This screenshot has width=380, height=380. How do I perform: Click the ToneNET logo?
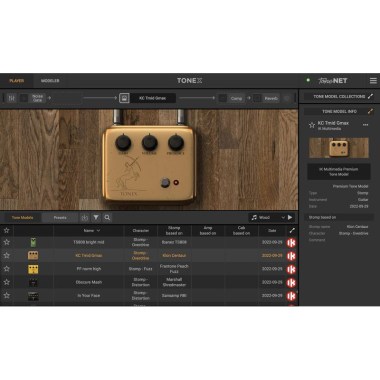(x=333, y=81)
